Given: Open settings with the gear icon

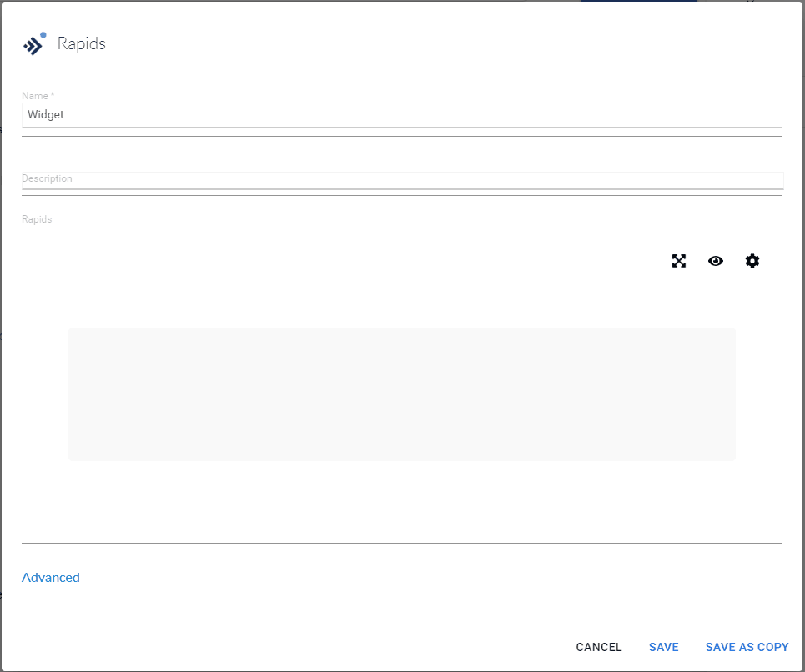Looking at the screenshot, I should 752,261.
